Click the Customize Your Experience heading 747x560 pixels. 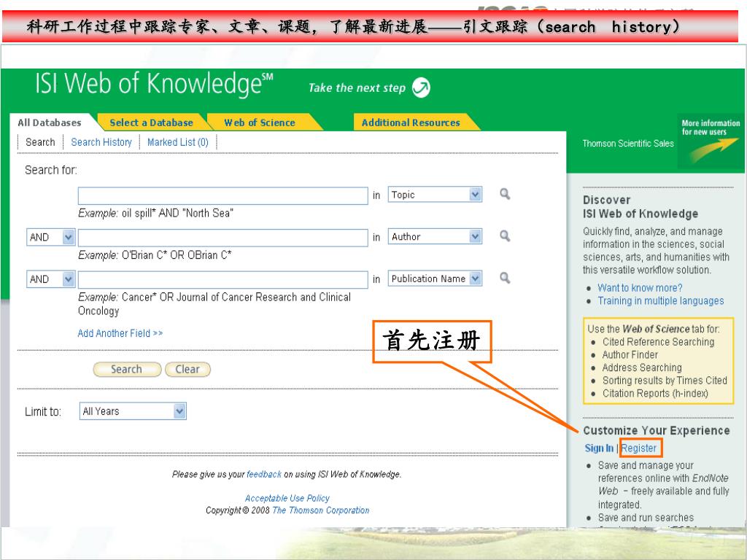click(x=656, y=430)
